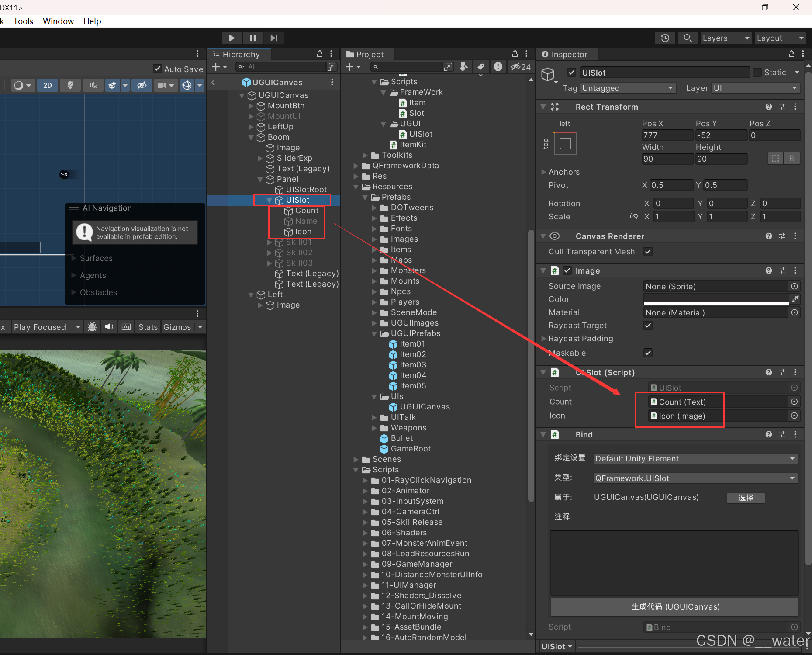Expand the SliderExp hierarchy item

point(260,158)
